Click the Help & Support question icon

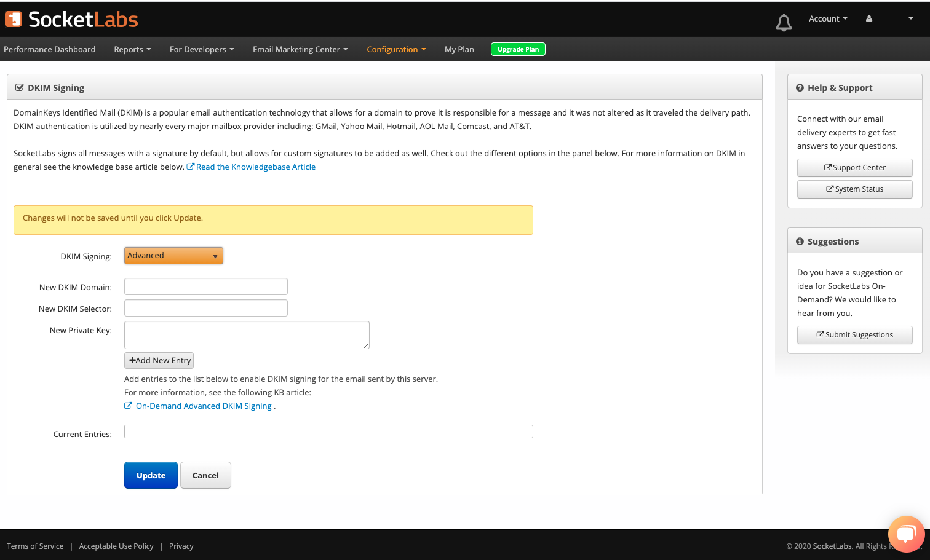click(800, 88)
